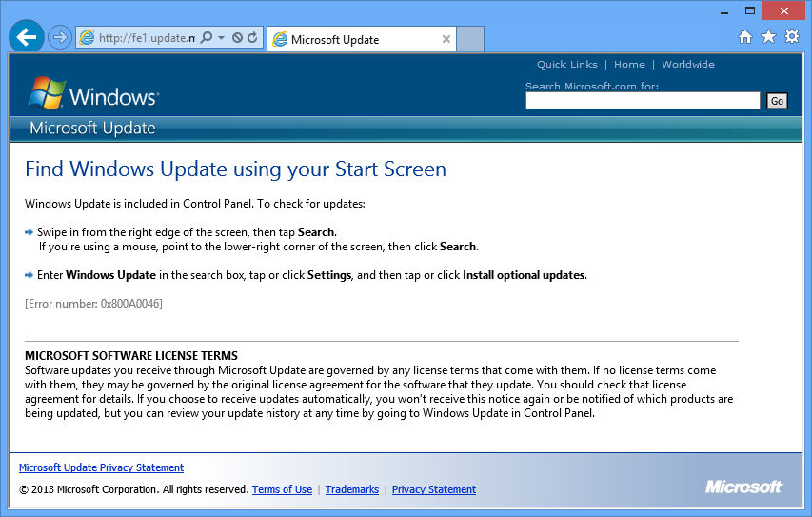
Task: Click the Windows logo in page header
Action: pyautogui.click(x=93, y=93)
